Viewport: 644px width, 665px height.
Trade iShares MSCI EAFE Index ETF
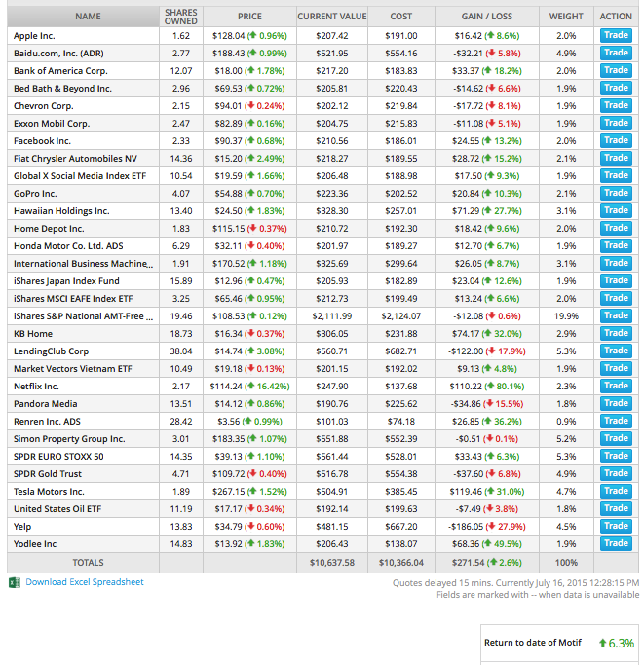616,298
